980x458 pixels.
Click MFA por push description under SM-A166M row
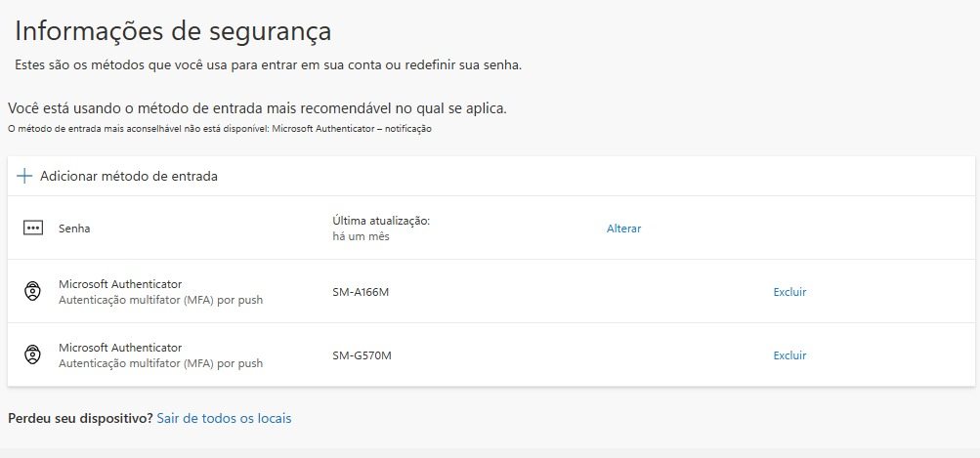[160, 300]
